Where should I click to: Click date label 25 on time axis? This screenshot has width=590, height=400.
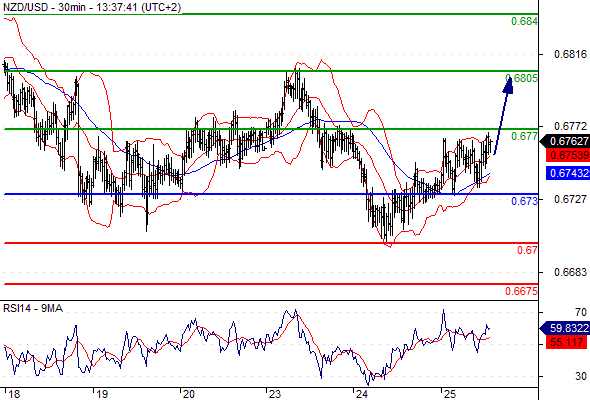point(449,394)
